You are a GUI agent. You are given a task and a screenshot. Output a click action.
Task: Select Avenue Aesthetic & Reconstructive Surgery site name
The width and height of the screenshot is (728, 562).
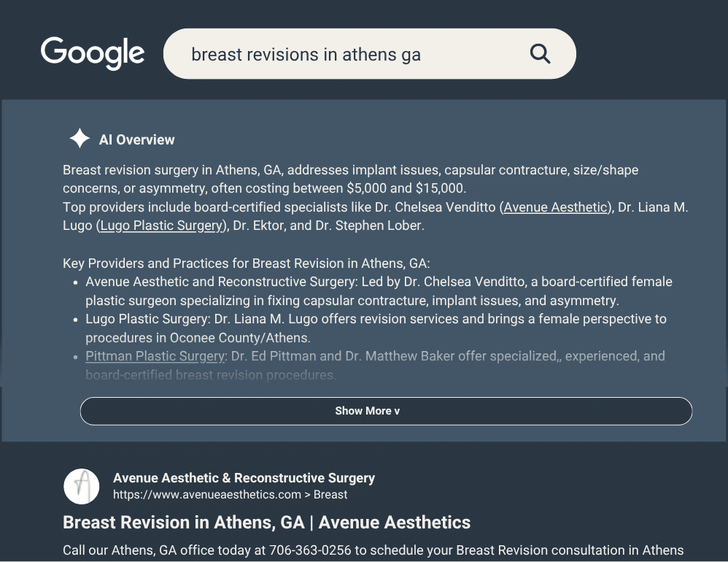(x=244, y=478)
